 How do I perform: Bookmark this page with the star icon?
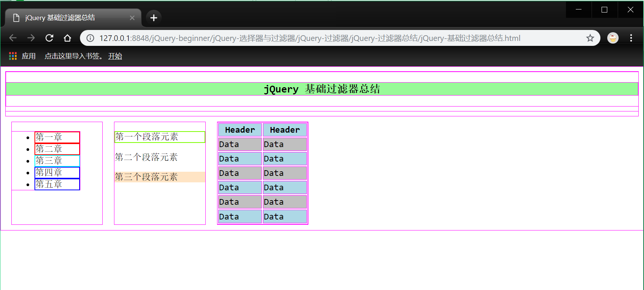[x=590, y=38]
